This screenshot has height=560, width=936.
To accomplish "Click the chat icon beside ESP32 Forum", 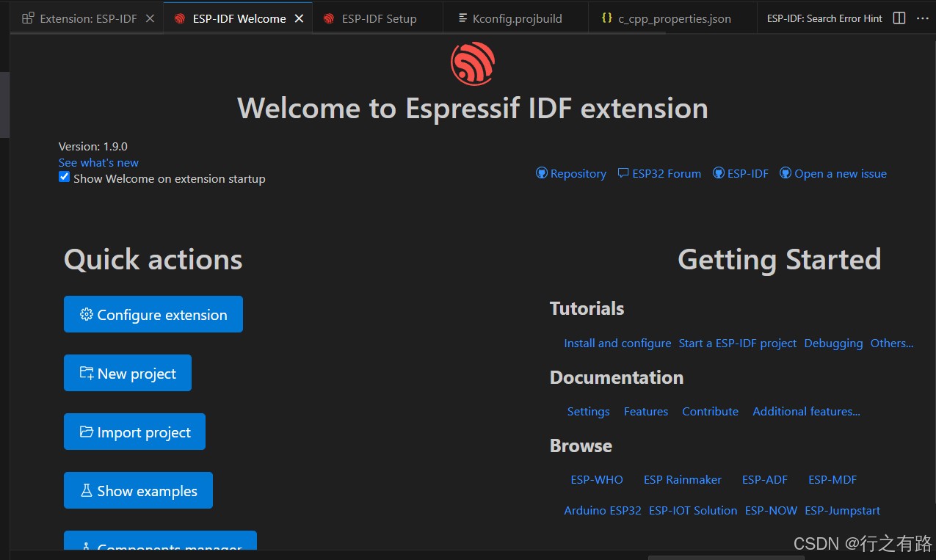I will click(x=623, y=173).
